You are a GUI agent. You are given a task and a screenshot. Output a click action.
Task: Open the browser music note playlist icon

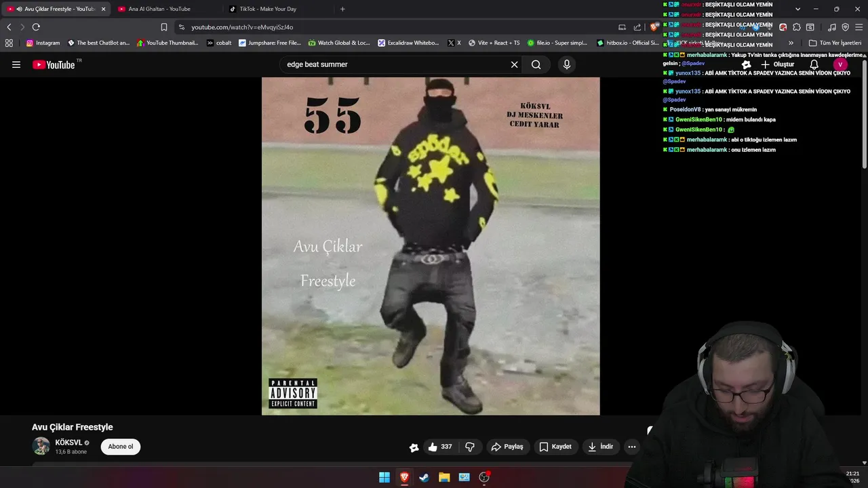click(x=832, y=27)
